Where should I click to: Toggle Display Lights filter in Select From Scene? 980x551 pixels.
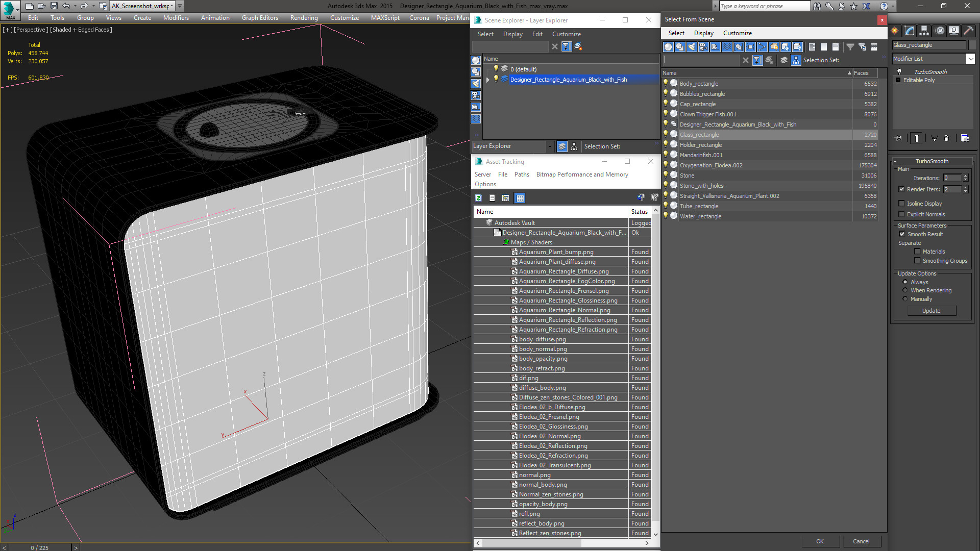pos(692,47)
